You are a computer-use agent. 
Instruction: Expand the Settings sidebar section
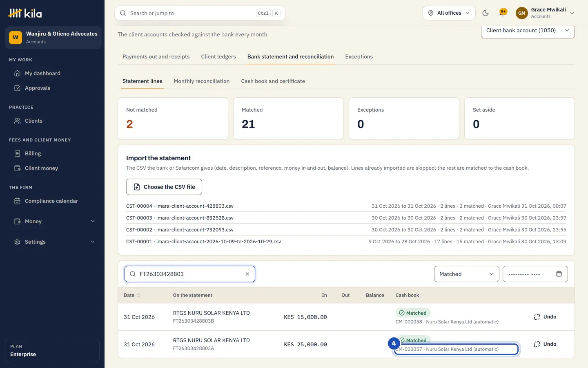click(x=52, y=242)
